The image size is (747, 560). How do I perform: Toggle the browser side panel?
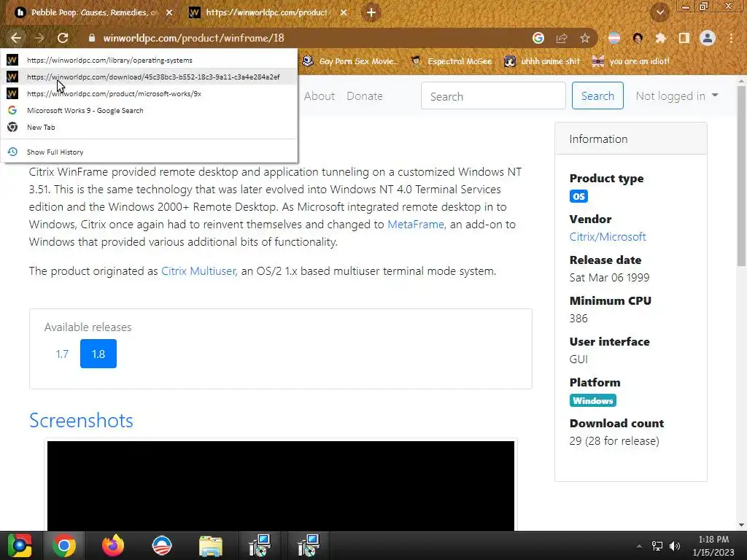click(x=684, y=38)
